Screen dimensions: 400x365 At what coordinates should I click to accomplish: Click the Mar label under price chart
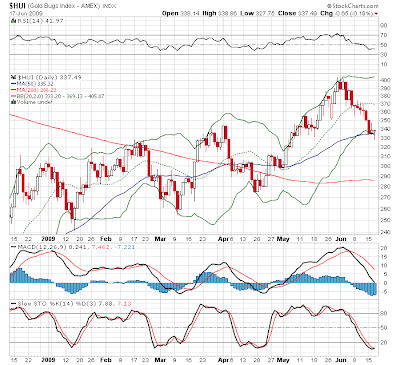pyautogui.click(x=160, y=239)
